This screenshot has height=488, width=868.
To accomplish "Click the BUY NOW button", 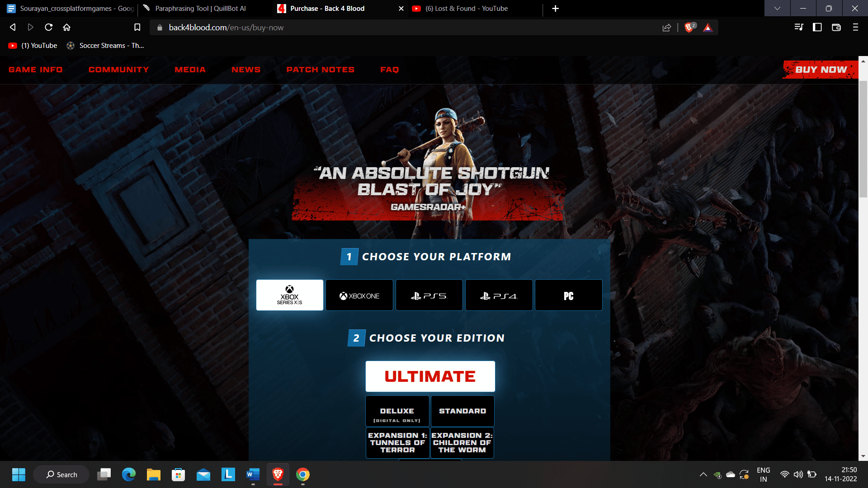I will (x=821, y=70).
